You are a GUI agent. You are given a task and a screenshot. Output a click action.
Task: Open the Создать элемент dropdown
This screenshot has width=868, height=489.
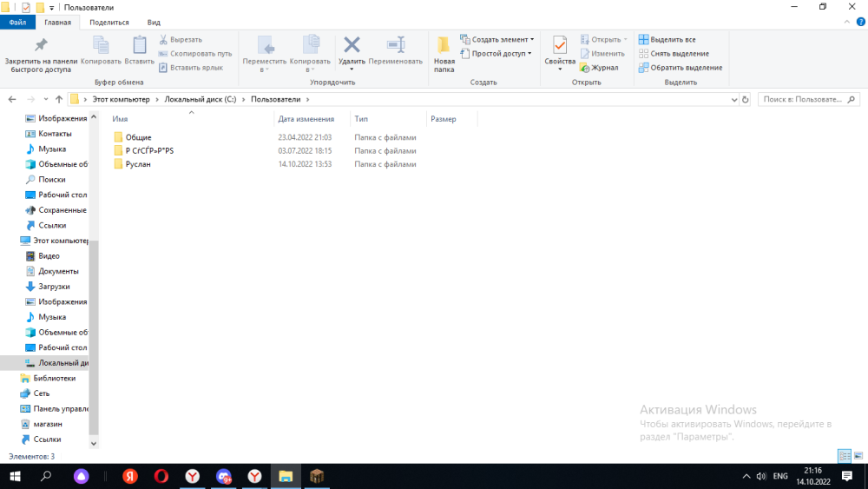coord(497,40)
